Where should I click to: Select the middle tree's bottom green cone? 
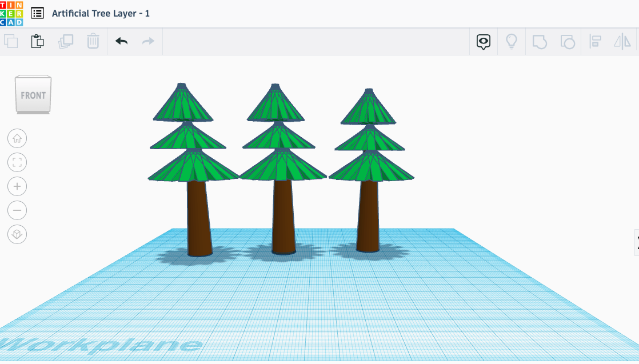pyautogui.click(x=283, y=166)
